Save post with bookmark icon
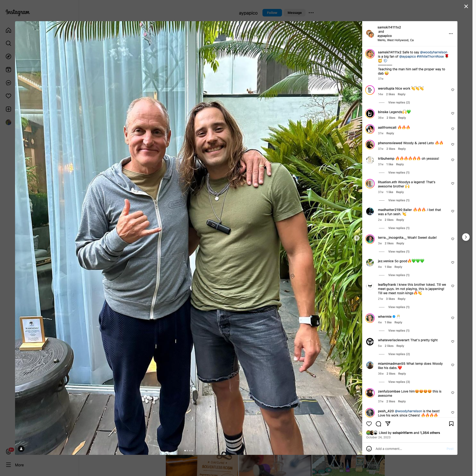Image resolution: width=476 pixels, height=476 pixels. click(451, 424)
